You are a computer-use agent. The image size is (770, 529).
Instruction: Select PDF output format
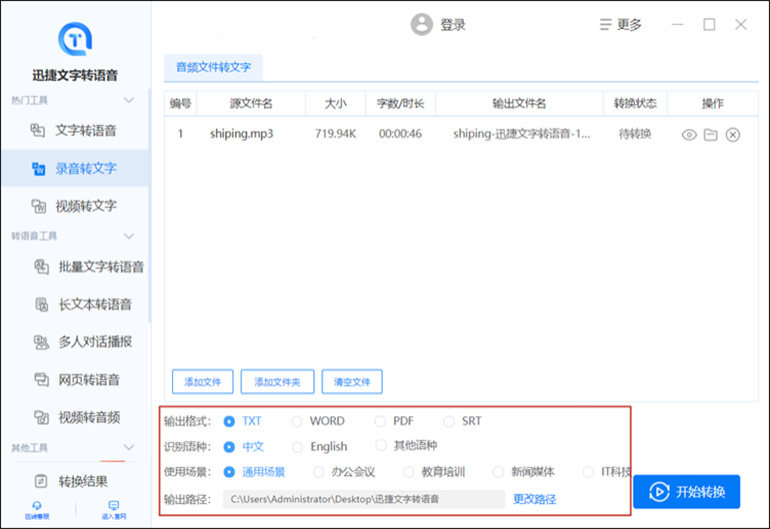pos(380,421)
